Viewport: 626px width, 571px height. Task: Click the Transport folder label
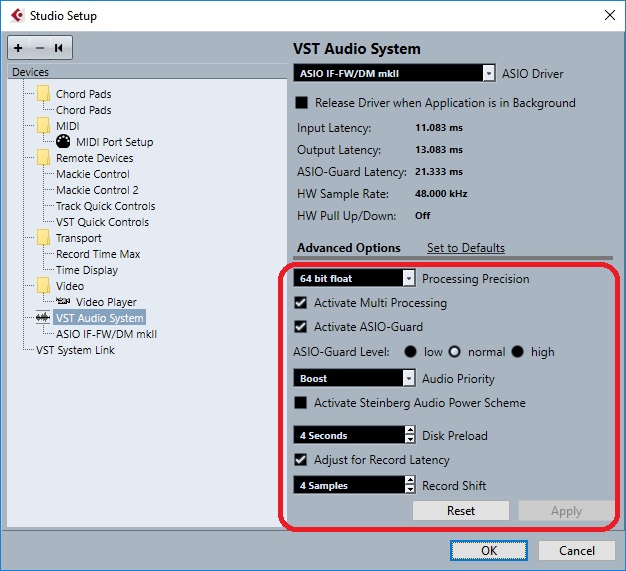[79, 238]
